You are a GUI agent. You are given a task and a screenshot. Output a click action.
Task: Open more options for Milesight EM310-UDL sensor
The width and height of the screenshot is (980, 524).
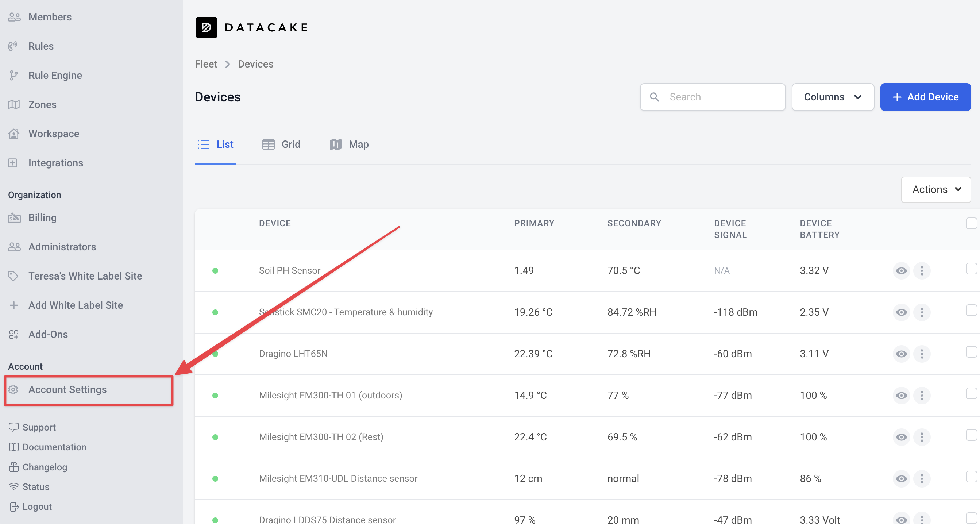(x=921, y=479)
